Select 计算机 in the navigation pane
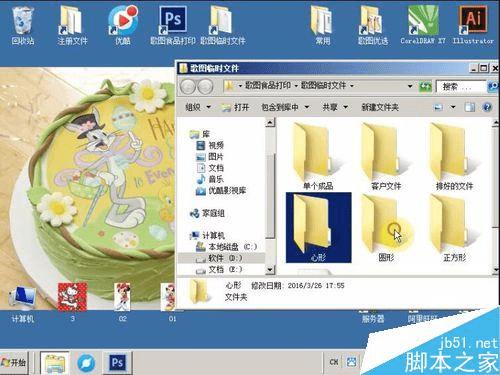Image resolution: width=500 pixels, height=375 pixels. pyautogui.click(x=207, y=236)
